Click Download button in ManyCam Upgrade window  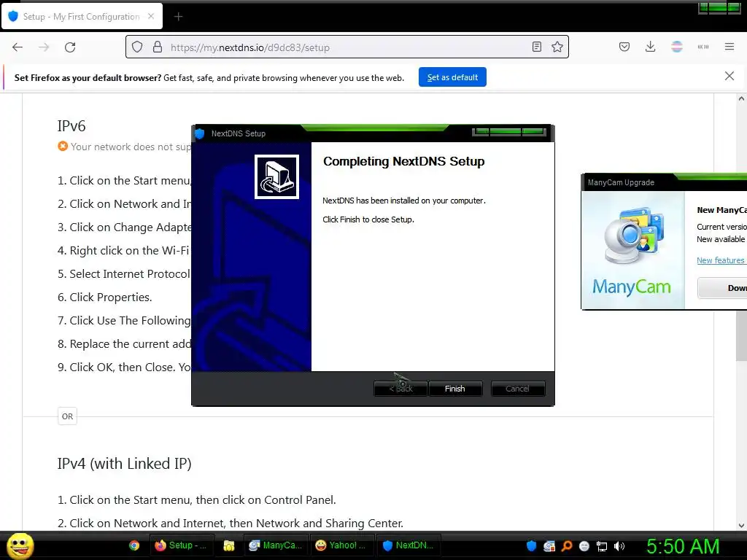click(x=722, y=287)
